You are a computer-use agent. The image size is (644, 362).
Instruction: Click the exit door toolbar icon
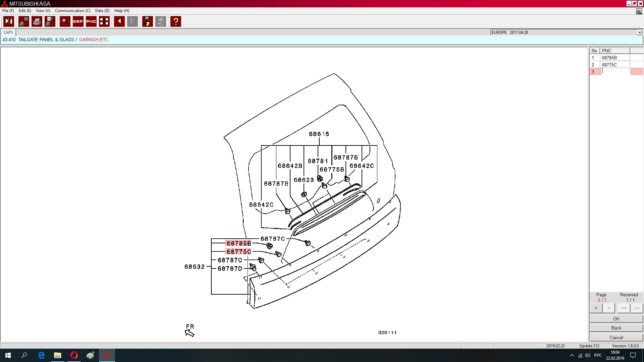click(x=9, y=21)
